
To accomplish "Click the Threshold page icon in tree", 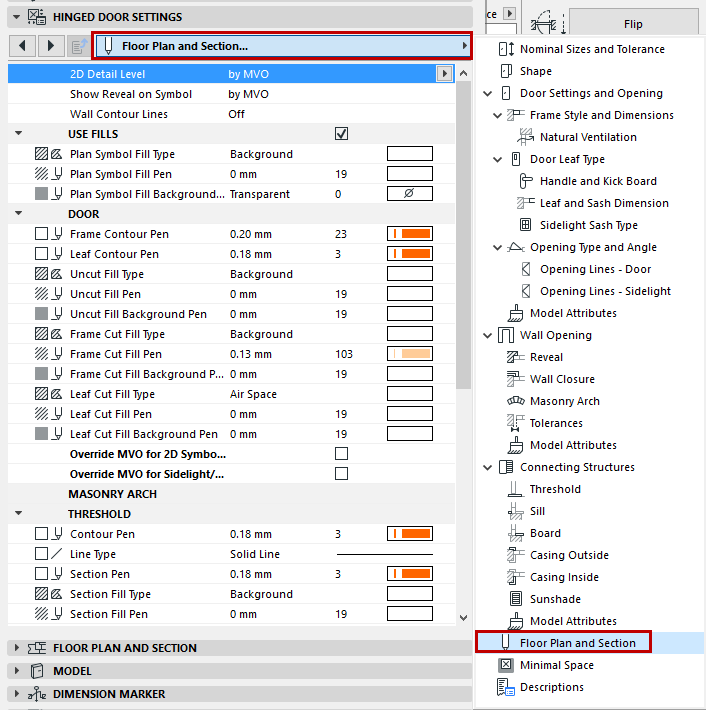I will click(515, 489).
